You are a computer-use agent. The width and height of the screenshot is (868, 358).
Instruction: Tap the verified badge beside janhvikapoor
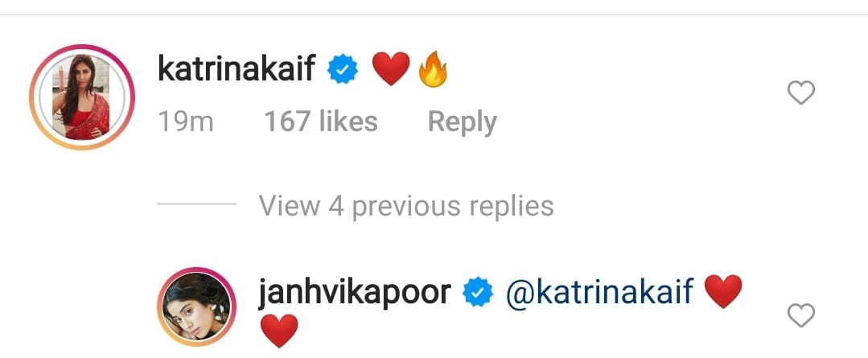click(478, 294)
